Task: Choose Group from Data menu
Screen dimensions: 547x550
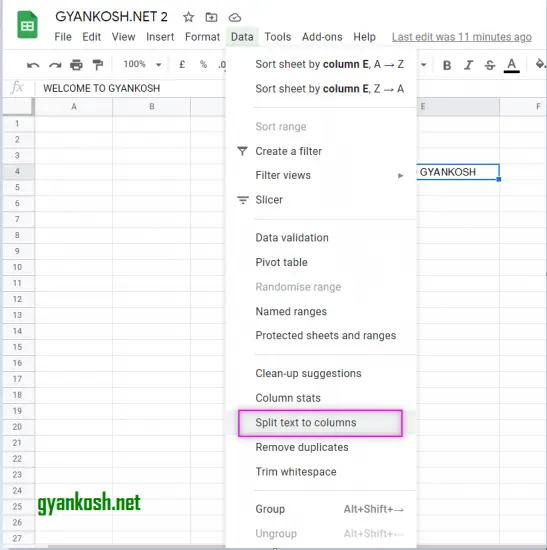Action: coord(321,509)
